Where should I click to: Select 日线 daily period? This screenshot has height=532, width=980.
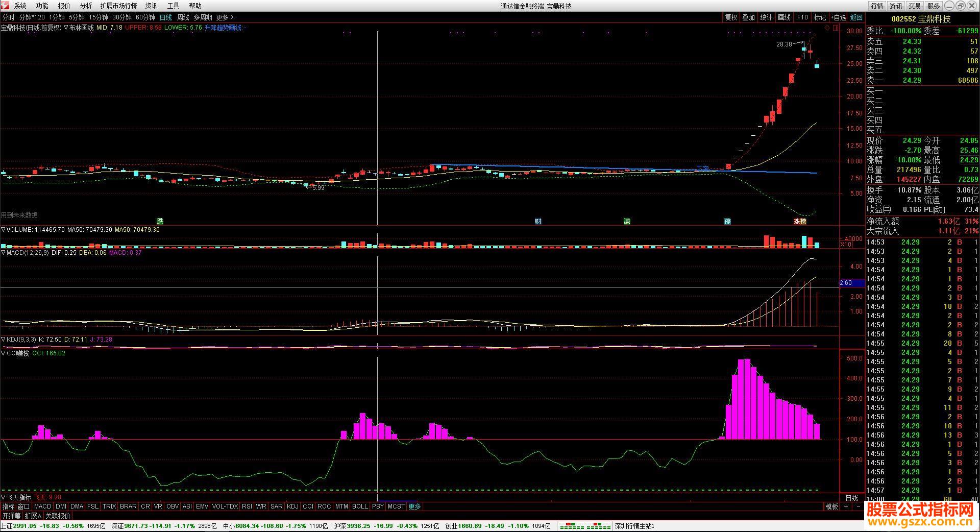(x=166, y=17)
